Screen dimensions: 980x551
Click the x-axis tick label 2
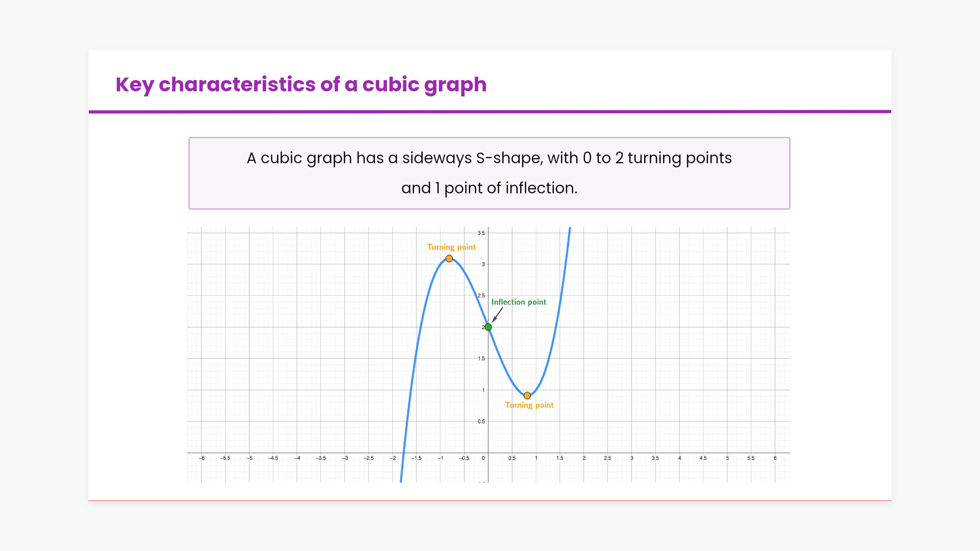coord(584,458)
